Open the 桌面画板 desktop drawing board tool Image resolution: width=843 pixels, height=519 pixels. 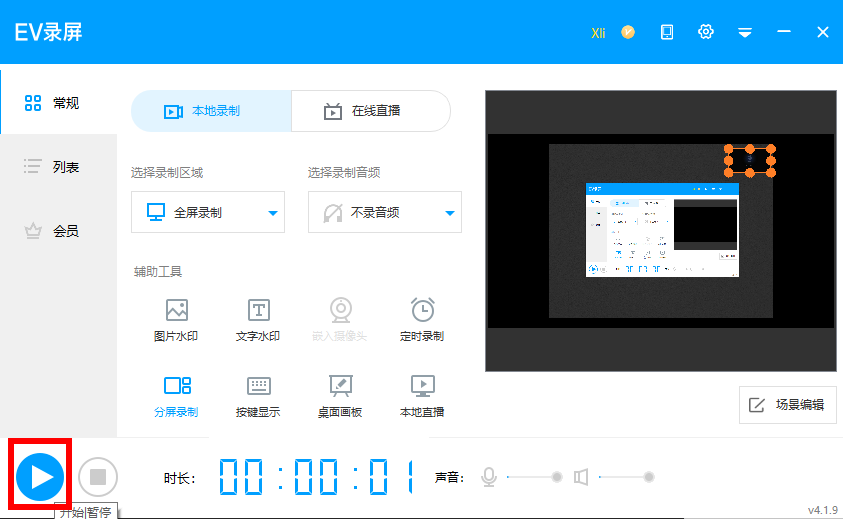tap(340, 397)
